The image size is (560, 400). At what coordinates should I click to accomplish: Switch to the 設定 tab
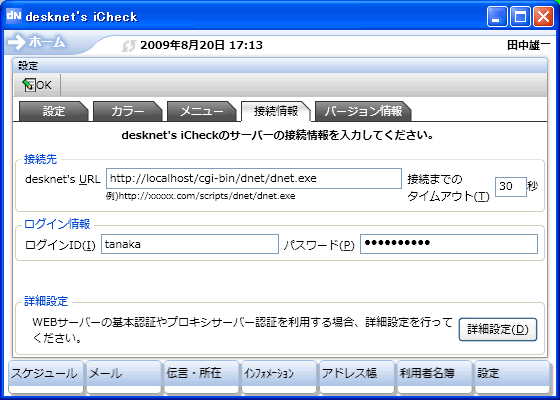point(54,111)
